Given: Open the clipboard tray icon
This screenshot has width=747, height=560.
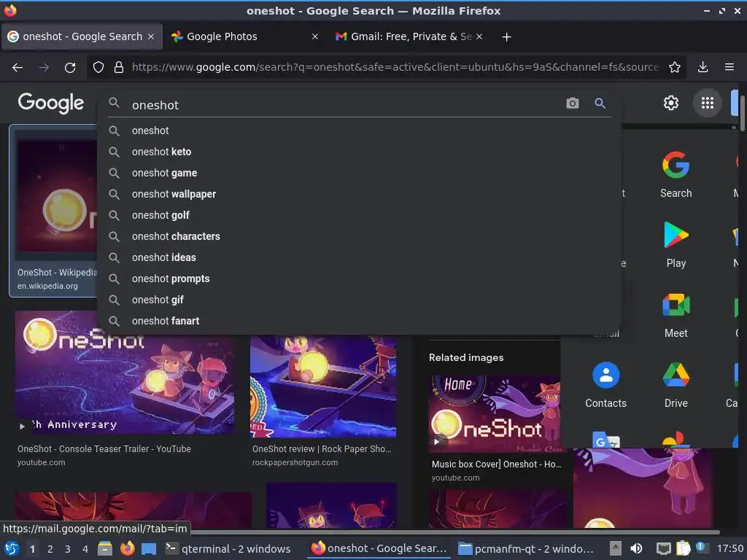Looking at the screenshot, I should pyautogui.click(x=683, y=548).
